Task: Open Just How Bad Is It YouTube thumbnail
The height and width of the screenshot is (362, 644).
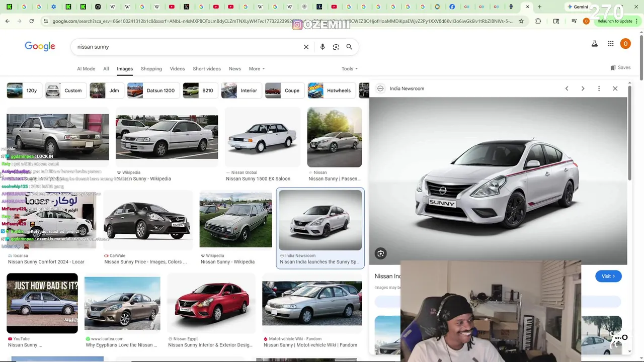Action: click(42, 303)
